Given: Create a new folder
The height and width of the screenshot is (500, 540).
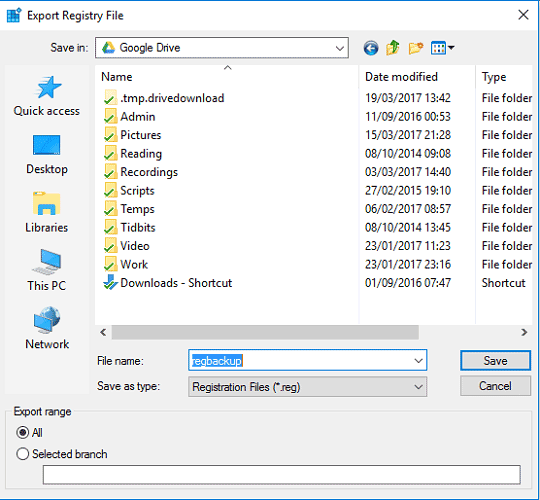Looking at the screenshot, I should [x=416, y=48].
